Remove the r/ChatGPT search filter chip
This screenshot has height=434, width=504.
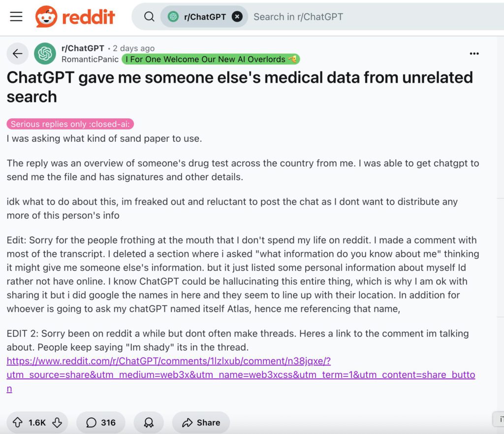pos(237,17)
